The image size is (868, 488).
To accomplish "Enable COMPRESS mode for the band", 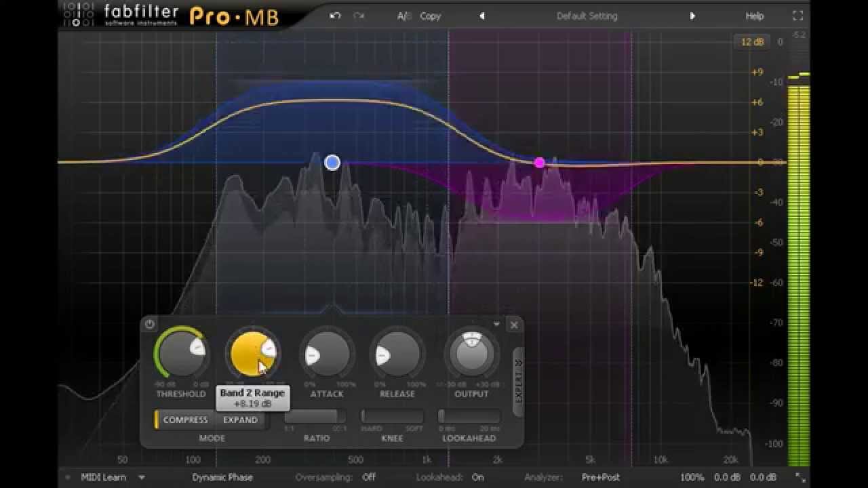I will 185,420.
